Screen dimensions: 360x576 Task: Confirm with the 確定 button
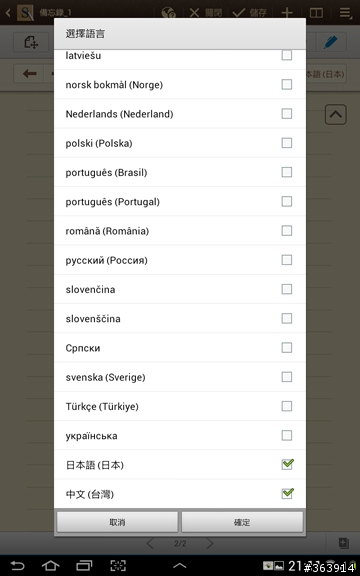click(x=242, y=522)
